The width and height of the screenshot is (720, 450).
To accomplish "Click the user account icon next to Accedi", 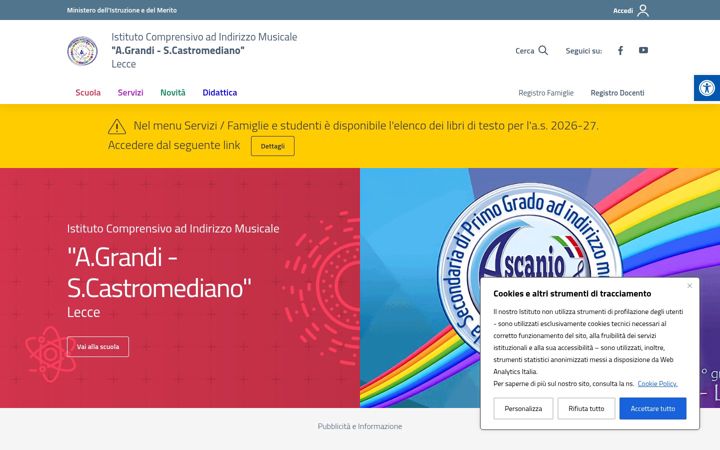I will [643, 10].
